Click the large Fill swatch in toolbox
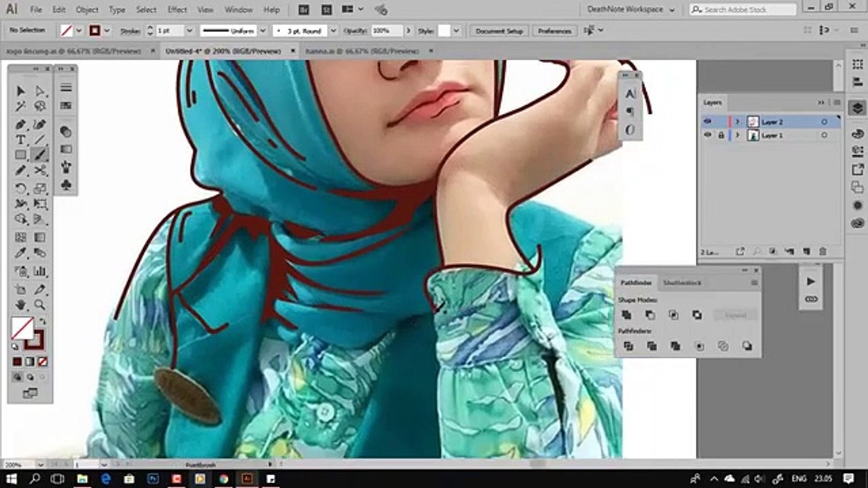868x488 pixels. tap(22, 329)
